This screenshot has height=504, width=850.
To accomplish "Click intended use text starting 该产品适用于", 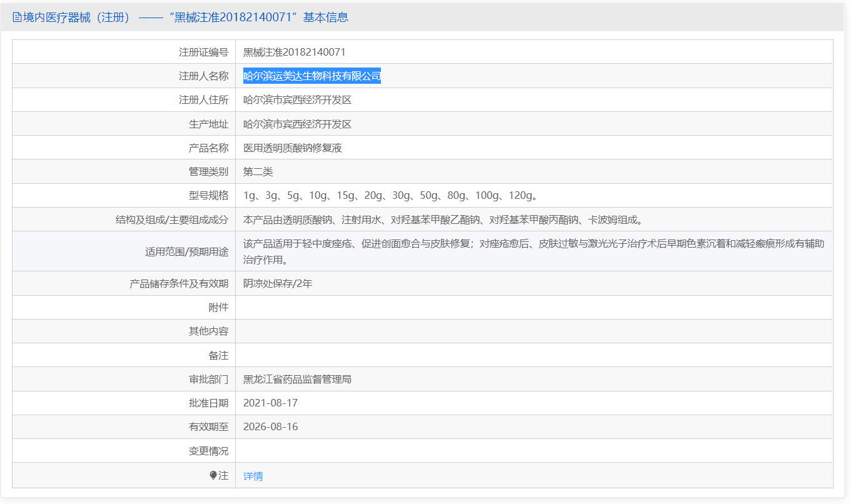I will (x=534, y=251).
